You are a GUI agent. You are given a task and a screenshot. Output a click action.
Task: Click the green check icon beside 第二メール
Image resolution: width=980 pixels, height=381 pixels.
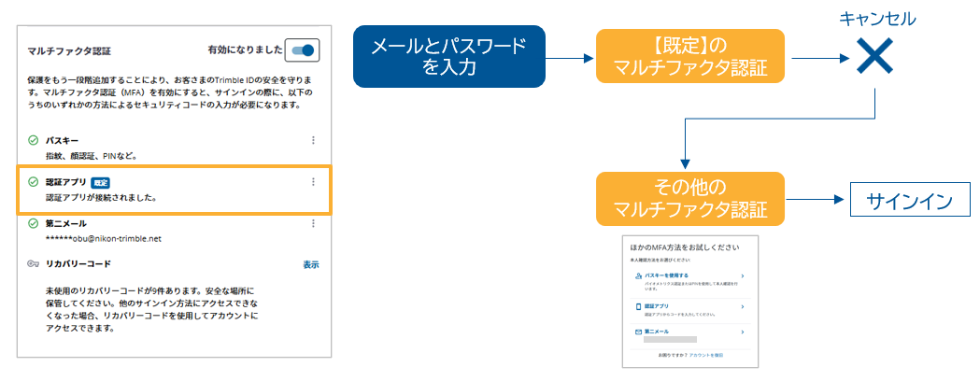pyautogui.click(x=34, y=223)
